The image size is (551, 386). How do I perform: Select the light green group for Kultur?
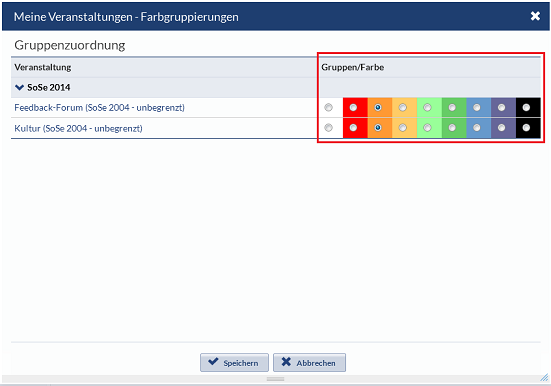tap(427, 128)
